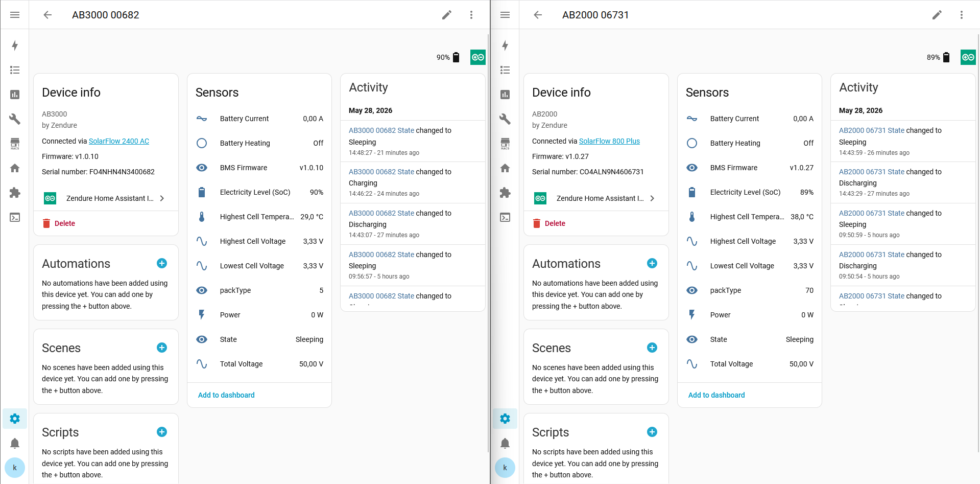980x484 pixels.
Task: Open AB2000 activity entry Sleeping at 14:43:59
Action: 903,141
